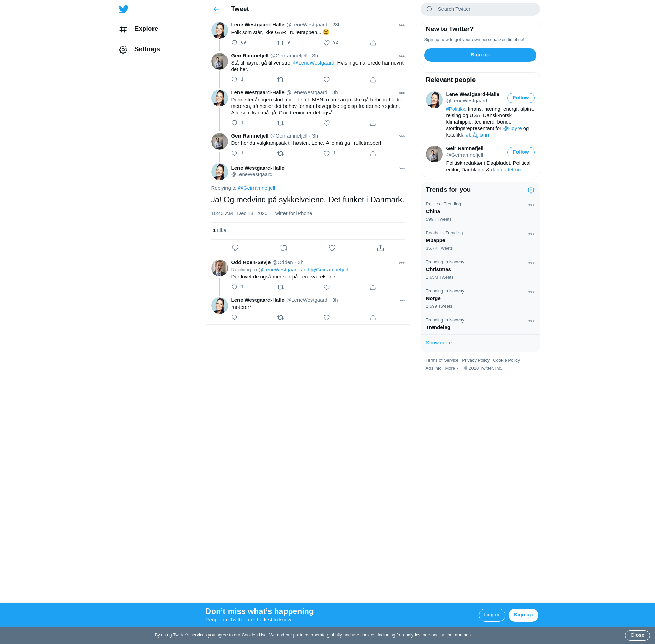Share the main 'Ja! Og medvind' tweet
Image resolution: width=655 pixels, height=644 pixels.
(380, 248)
